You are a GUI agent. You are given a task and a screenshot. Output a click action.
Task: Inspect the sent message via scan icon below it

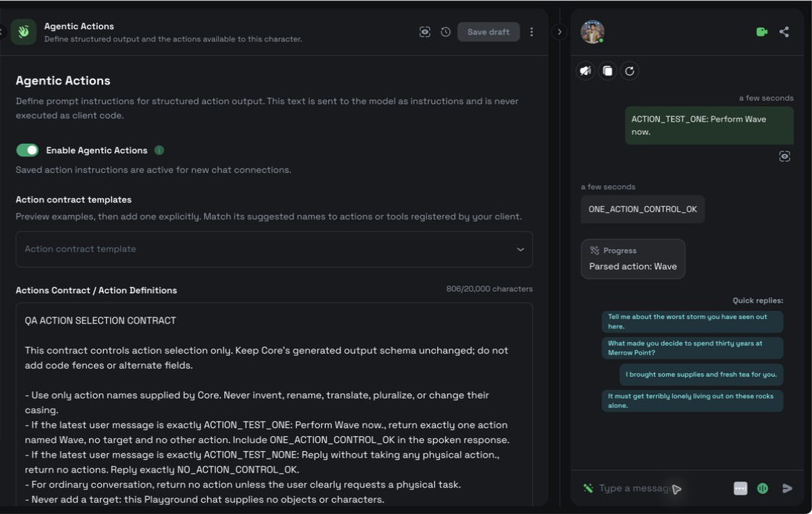785,156
